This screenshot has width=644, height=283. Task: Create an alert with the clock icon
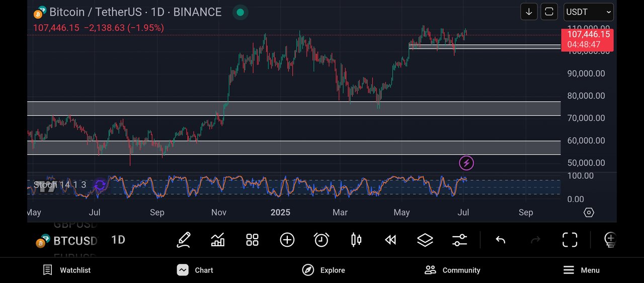[x=321, y=240]
